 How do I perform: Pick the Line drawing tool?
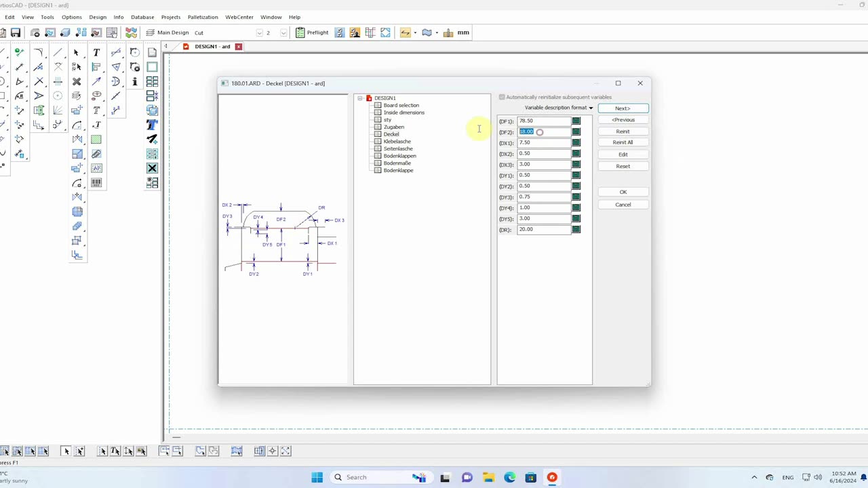pyautogui.click(x=58, y=52)
